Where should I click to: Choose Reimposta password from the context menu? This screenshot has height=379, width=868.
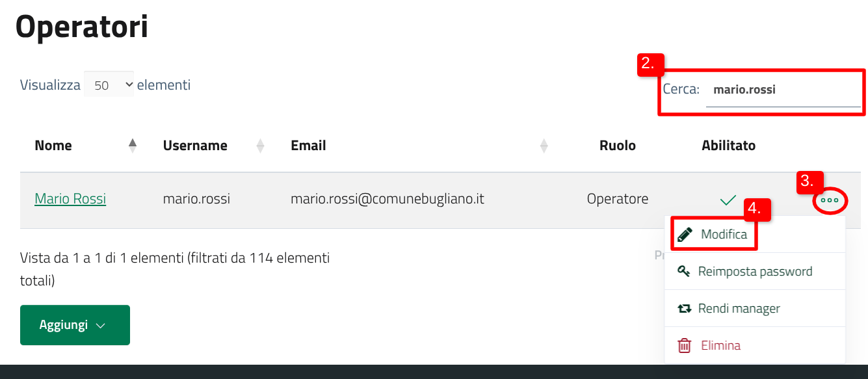click(755, 271)
